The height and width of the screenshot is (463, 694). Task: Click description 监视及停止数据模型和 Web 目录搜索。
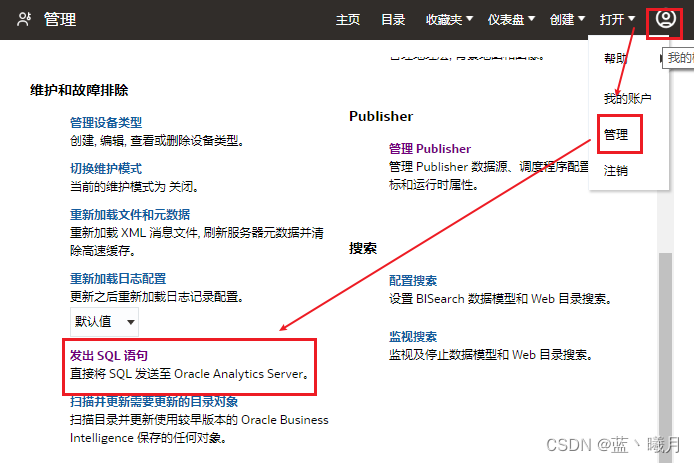[x=490, y=355]
